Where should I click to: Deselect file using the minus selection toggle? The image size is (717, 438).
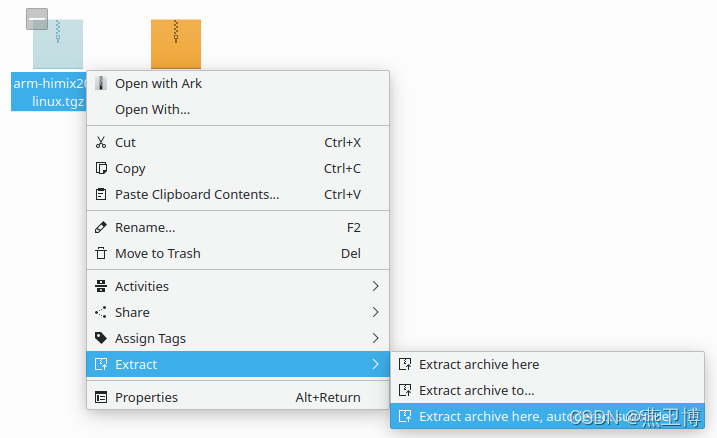click(37, 19)
